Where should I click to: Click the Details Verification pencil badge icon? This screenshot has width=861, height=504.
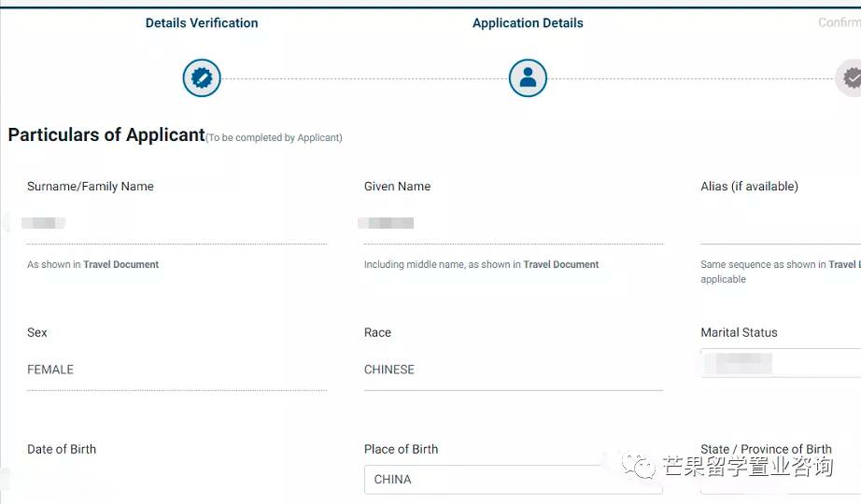(x=202, y=77)
